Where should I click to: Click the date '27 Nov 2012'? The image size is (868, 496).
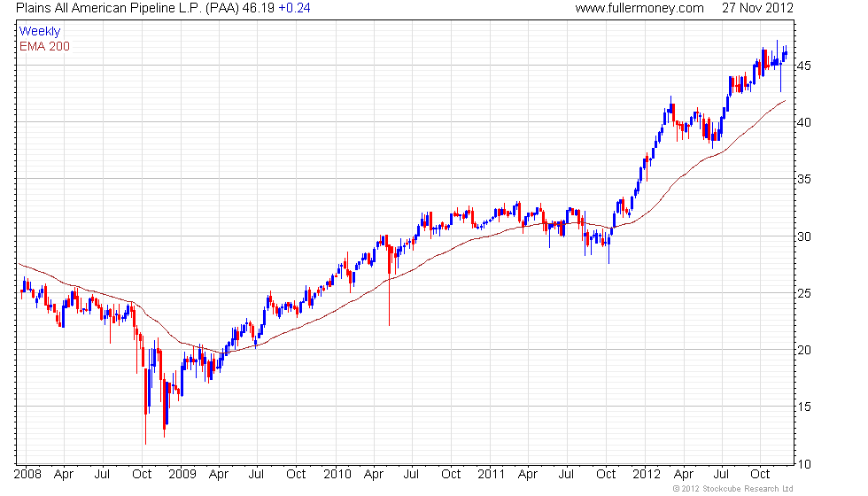tap(757, 8)
